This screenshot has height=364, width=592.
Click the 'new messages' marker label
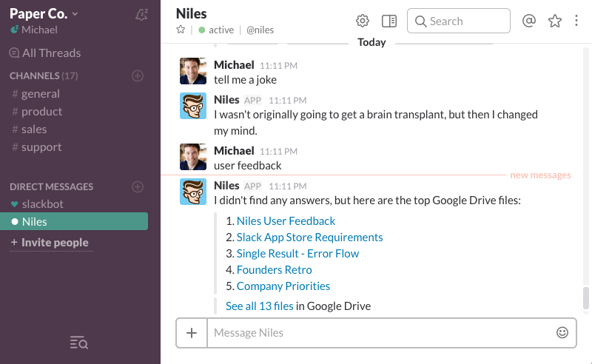[540, 175]
